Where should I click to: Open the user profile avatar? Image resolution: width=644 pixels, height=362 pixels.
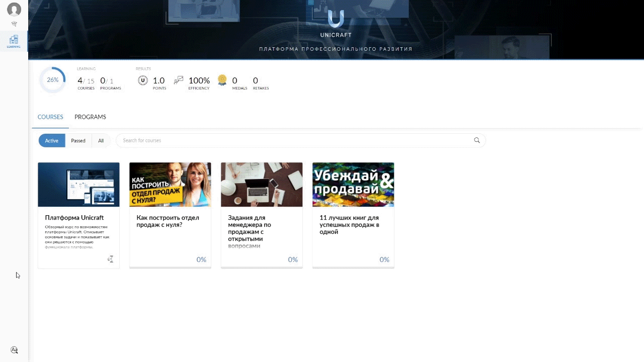tap(14, 10)
